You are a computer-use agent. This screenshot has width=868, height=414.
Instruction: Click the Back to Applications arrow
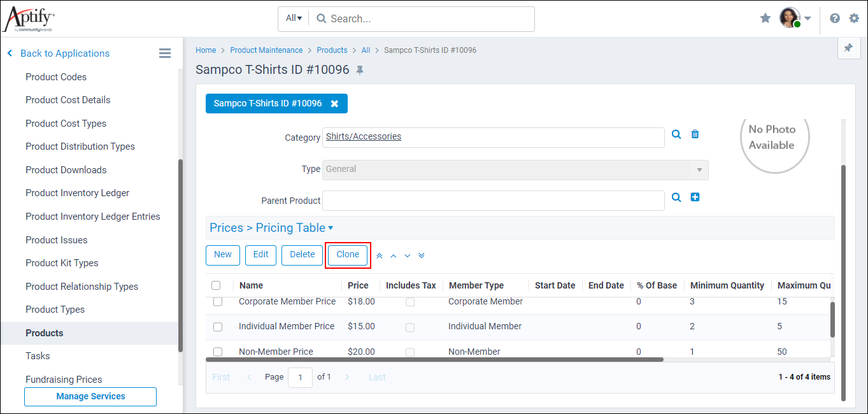[10, 54]
